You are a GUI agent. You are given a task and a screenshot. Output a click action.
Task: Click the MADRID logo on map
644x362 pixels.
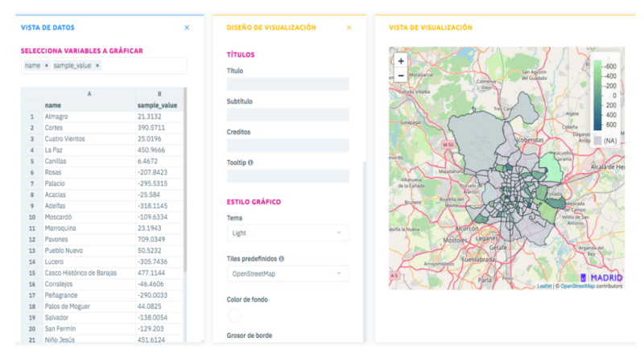point(601,278)
